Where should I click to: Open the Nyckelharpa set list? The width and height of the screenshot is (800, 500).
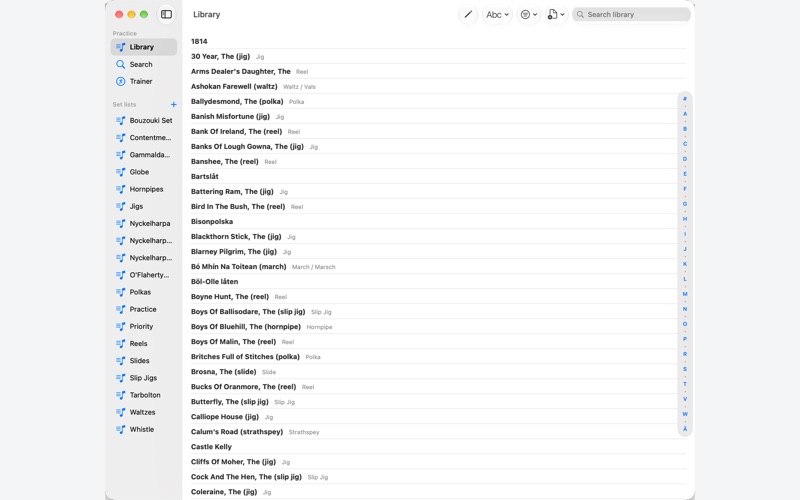pos(144,223)
